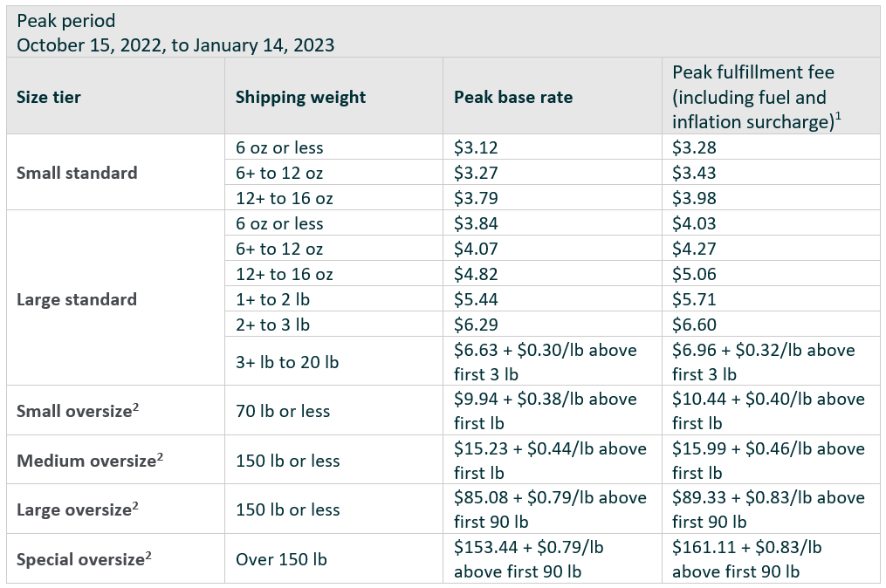Click the Medium oversize tier cell

pyautogui.click(x=115, y=460)
